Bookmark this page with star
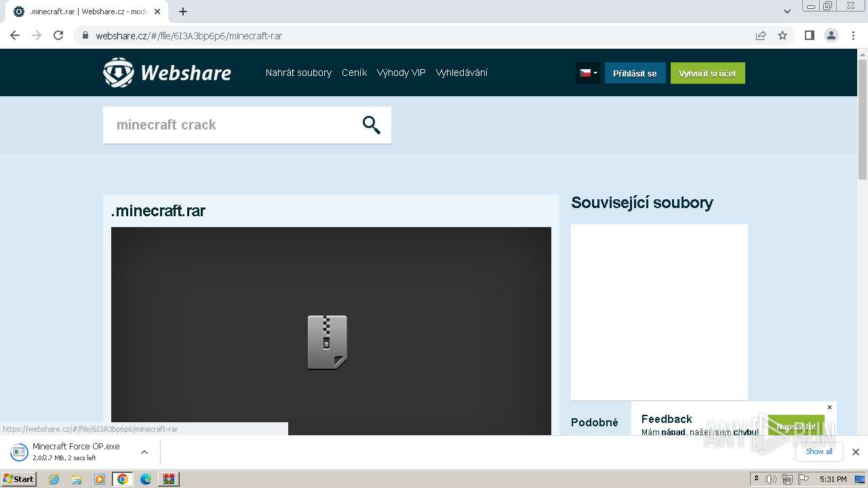This screenshot has width=868, height=488. coord(783,36)
